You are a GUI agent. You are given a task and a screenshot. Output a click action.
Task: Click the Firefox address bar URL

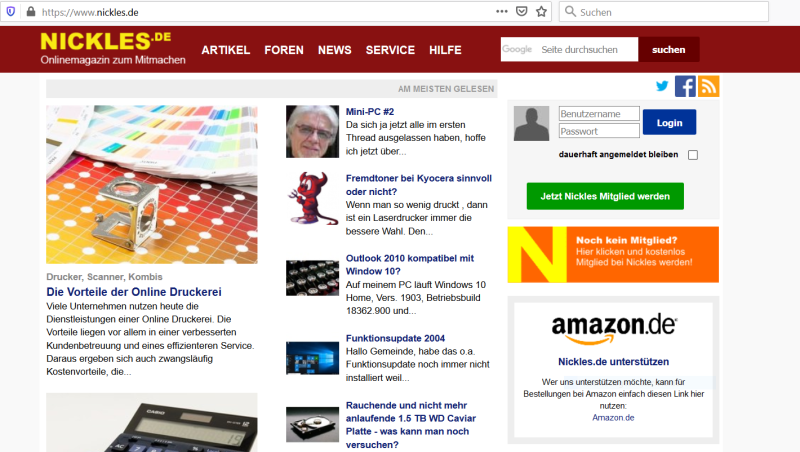(90, 12)
